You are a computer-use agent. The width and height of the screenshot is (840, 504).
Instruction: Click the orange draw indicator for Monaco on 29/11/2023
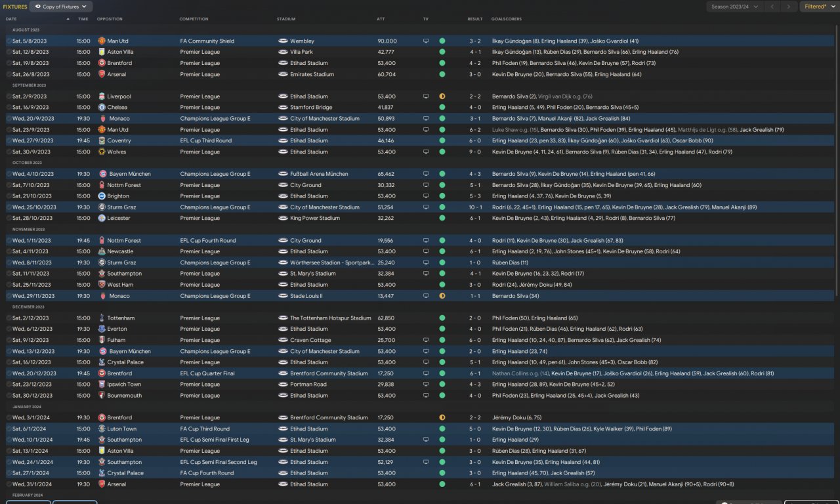442,296
